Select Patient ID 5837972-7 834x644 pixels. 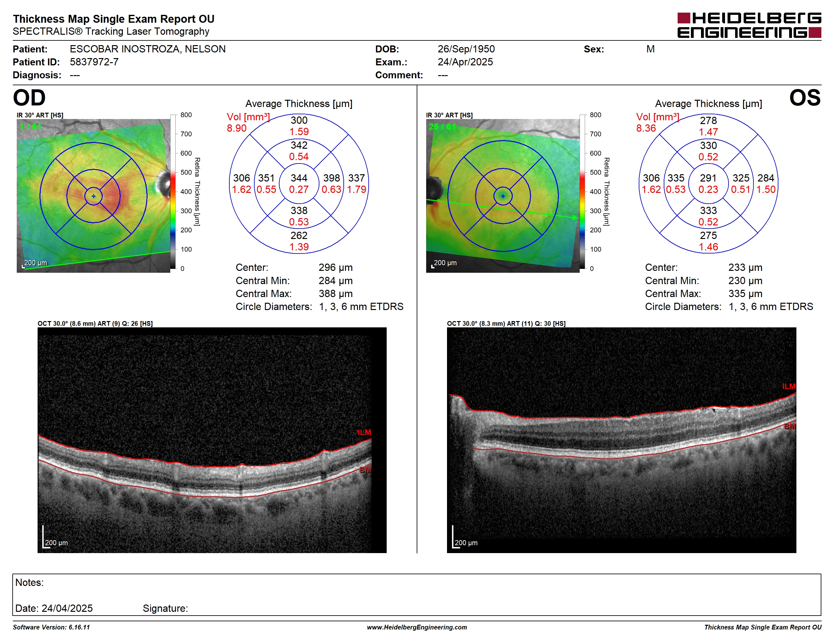click(94, 62)
